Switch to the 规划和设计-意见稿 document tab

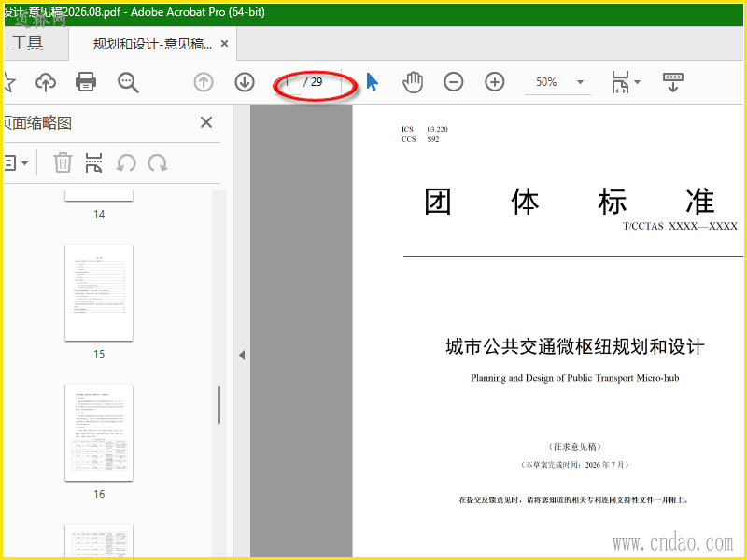[152, 44]
